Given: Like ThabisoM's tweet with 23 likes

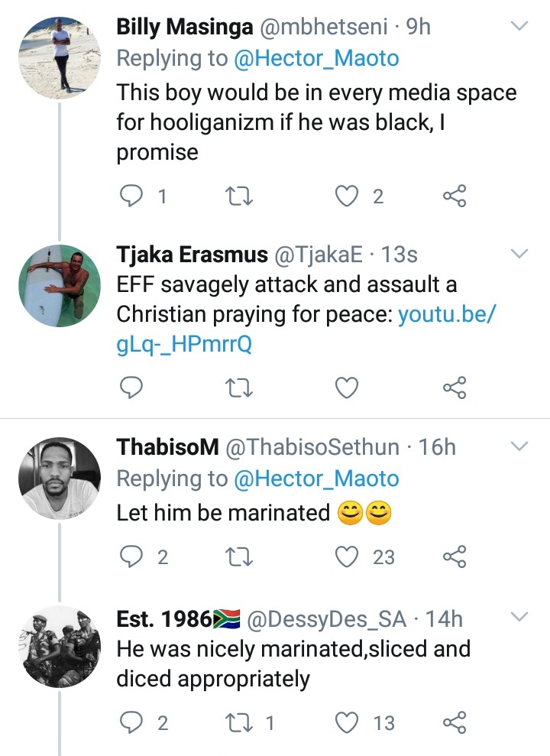Looking at the screenshot, I should coord(347,557).
